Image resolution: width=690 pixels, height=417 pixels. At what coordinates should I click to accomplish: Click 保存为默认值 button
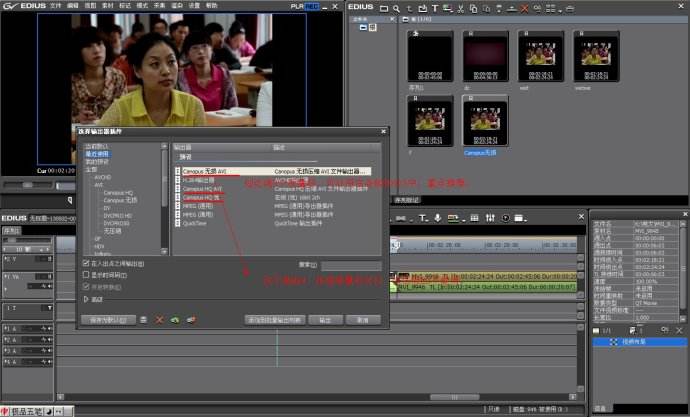(x=106, y=319)
